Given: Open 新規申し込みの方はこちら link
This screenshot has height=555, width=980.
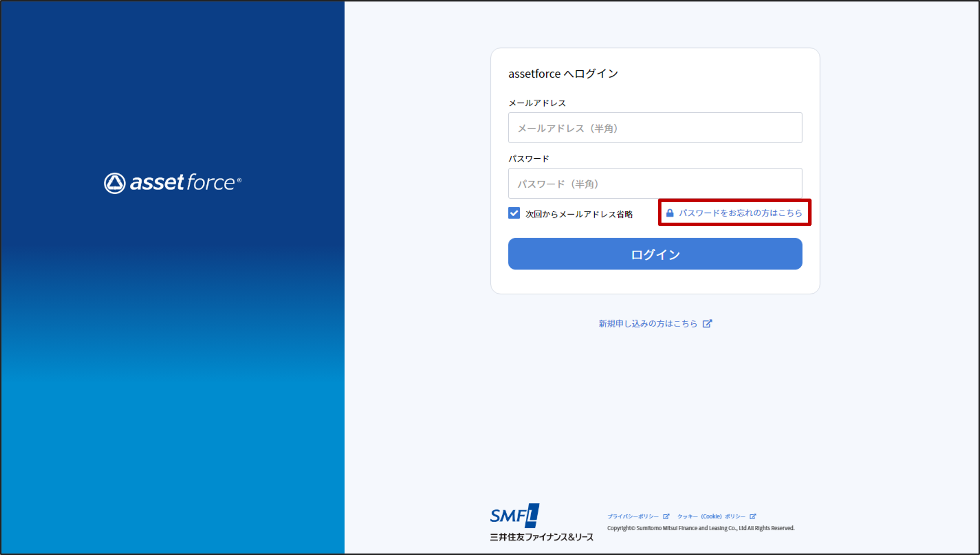Looking at the screenshot, I should coord(647,323).
